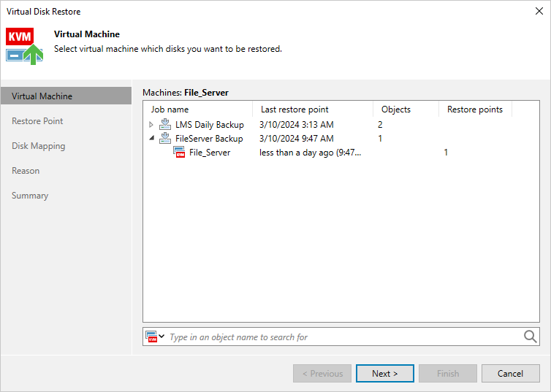The height and width of the screenshot is (392, 551).
Task: Cancel the Virtual Disk Restore wizard
Action: point(510,374)
